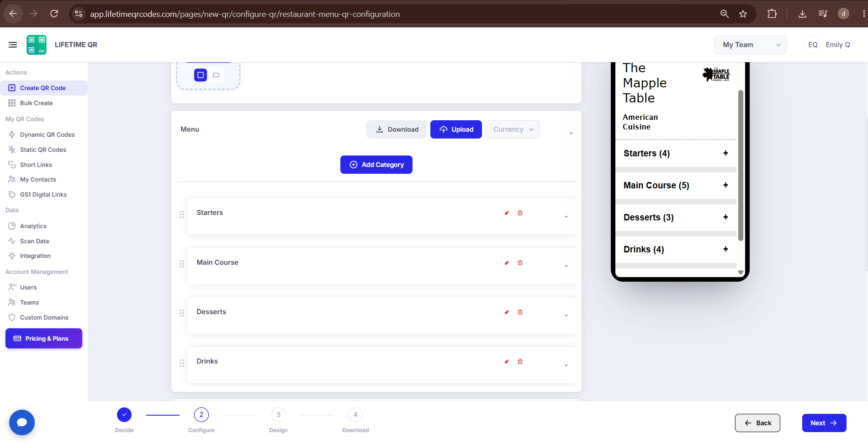Screen dimensions: 868x444
Task: Click the Upload menu button
Action: 456,129
